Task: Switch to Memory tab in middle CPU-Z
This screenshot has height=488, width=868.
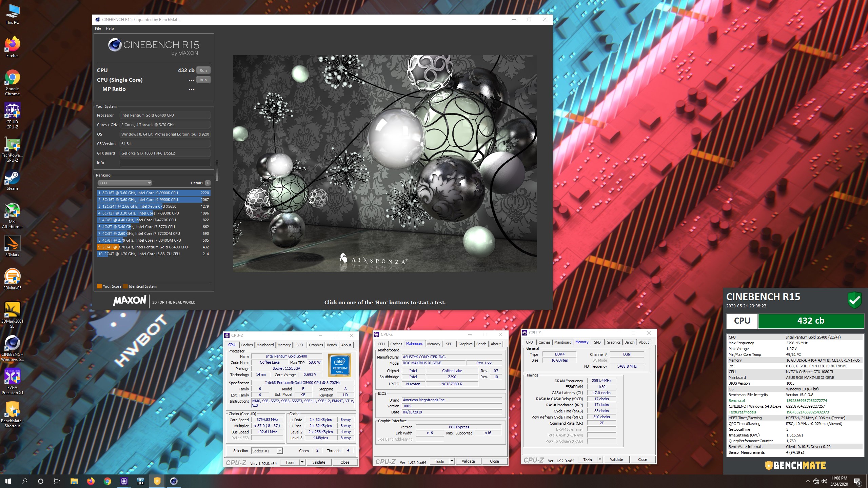Action: point(434,344)
